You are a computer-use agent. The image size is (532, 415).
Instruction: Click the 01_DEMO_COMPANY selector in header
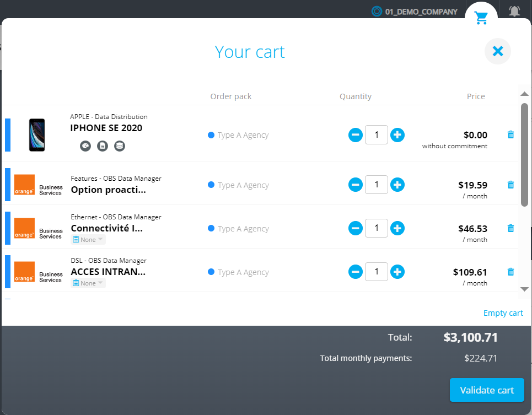tap(415, 11)
